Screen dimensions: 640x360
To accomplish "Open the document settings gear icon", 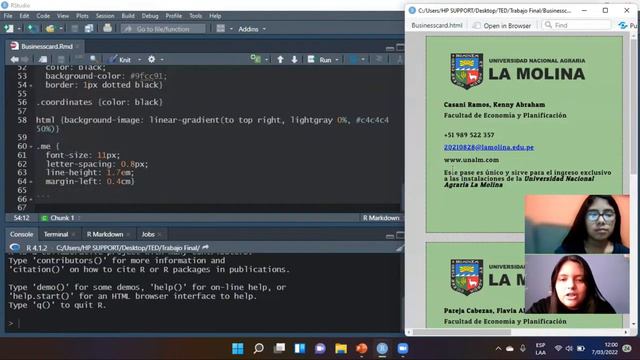I will pos(151,60).
